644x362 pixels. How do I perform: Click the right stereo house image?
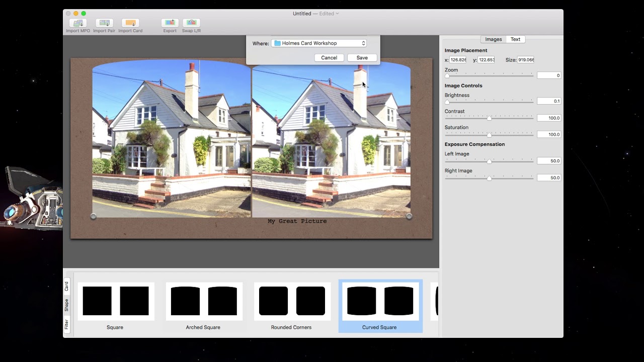pyautogui.click(x=331, y=139)
